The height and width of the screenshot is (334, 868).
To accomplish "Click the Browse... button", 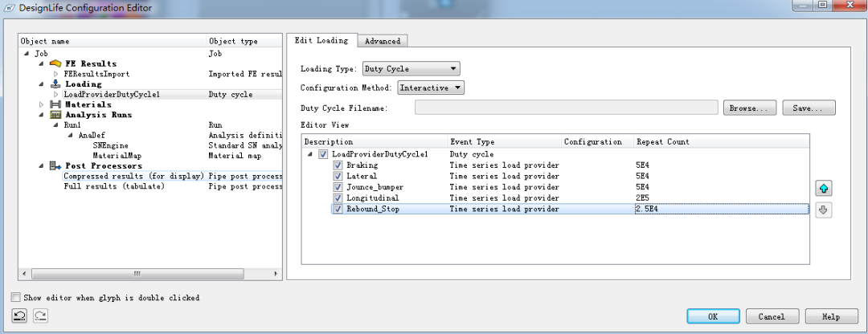I will (x=750, y=108).
